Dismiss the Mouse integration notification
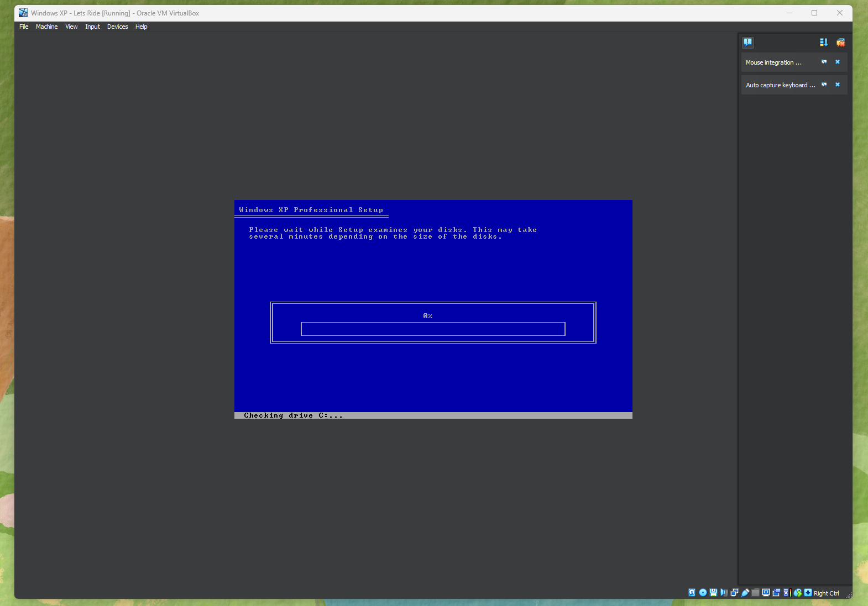 click(837, 62)
